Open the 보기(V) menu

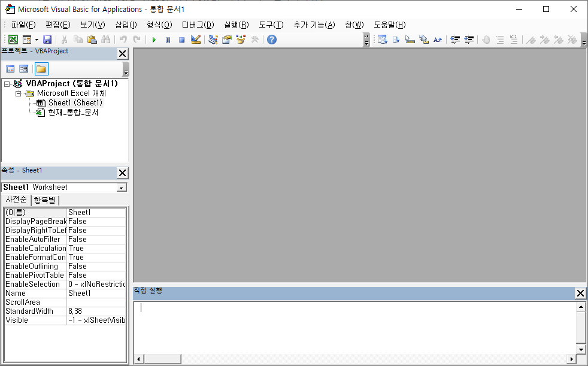pos(93,25)
